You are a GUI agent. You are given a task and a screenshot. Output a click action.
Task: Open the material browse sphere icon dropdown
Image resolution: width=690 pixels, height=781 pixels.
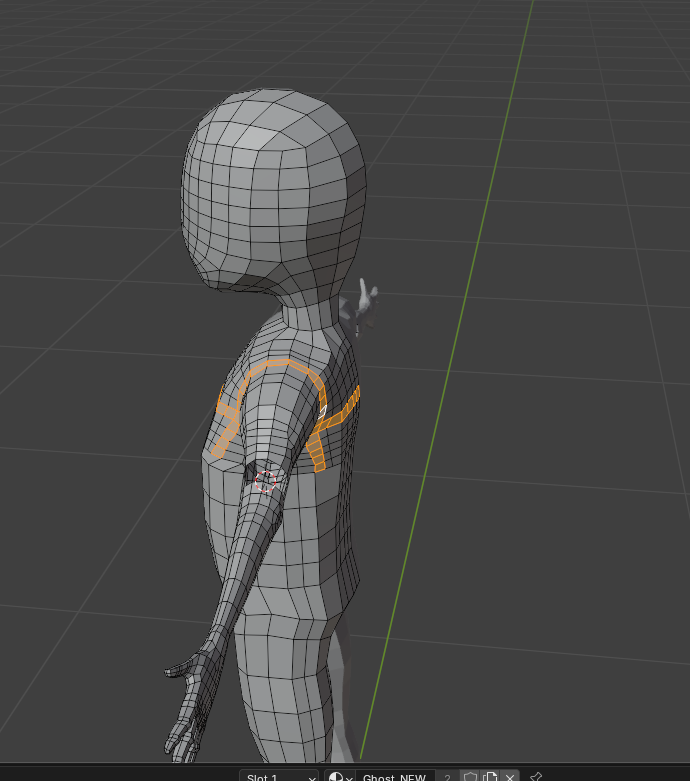[x=340, y=776]
